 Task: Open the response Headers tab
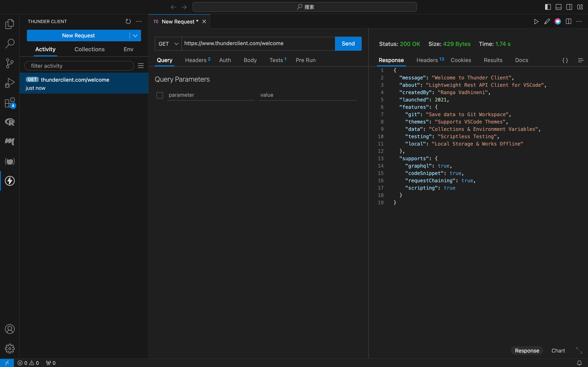pos(430,60)
